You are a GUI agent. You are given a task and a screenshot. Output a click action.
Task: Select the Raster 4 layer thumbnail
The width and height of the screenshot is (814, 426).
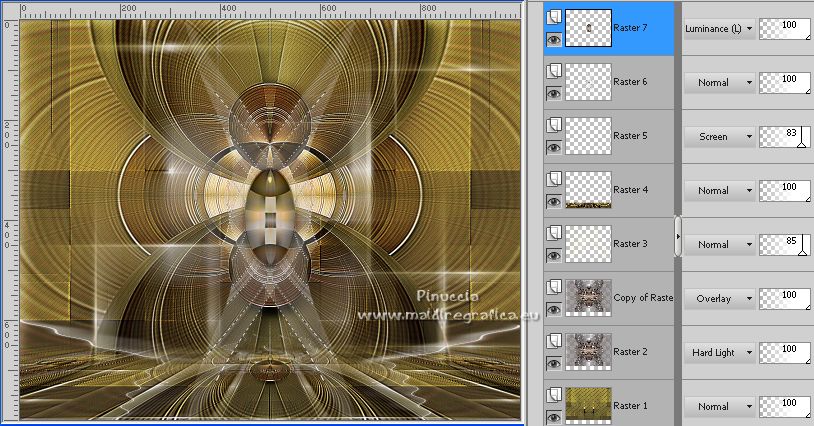tap(588, 190)
